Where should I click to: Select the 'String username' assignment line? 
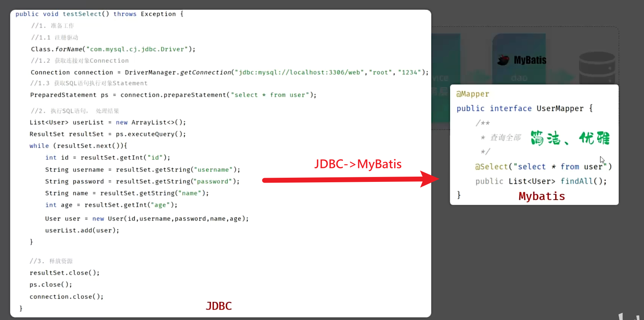[143, 170]
